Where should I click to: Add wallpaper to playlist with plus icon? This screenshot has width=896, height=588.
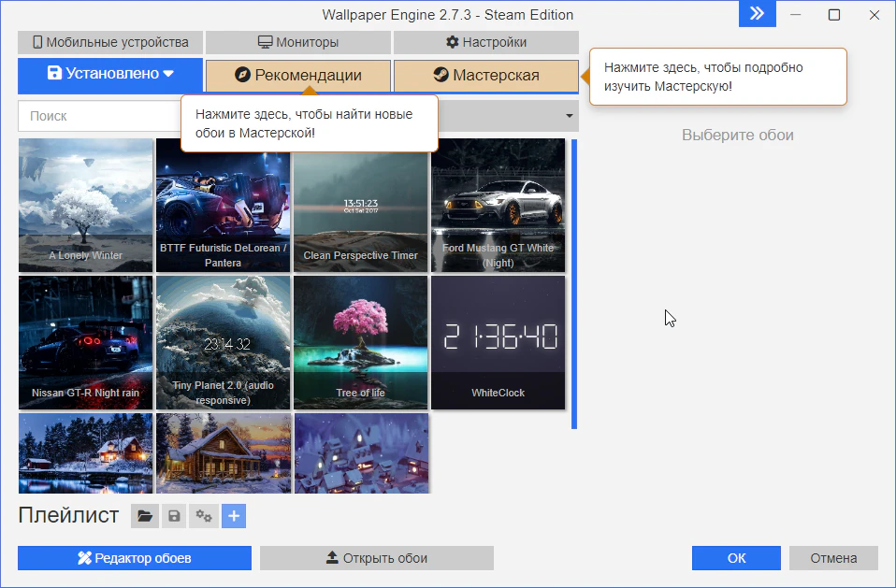tap(234, 516)
